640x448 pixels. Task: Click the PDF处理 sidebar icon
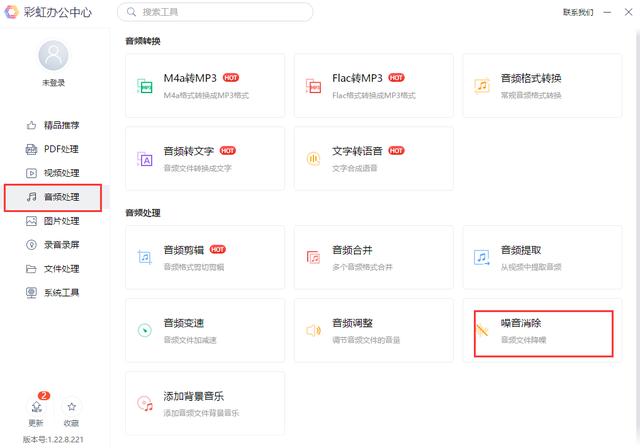coord(31,149)
